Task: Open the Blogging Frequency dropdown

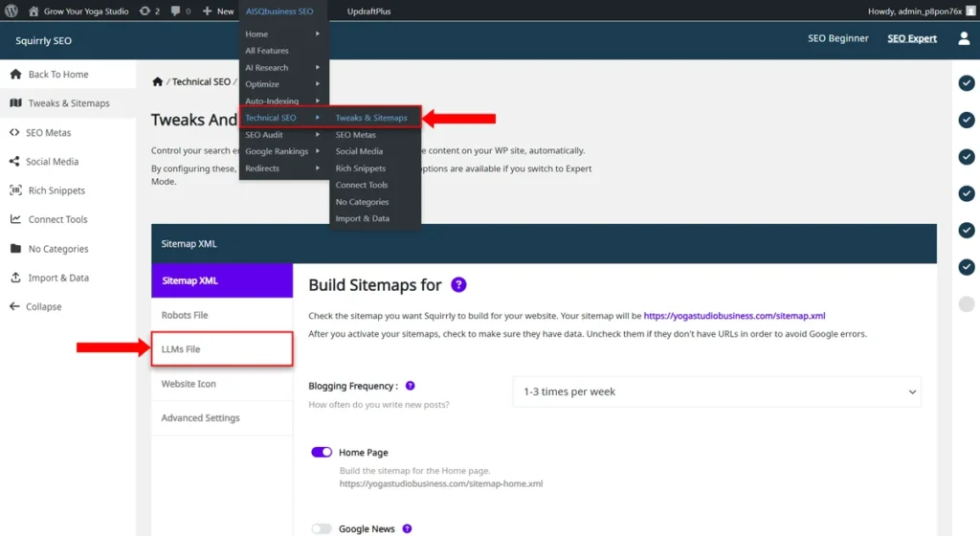Action: coord(716,391)
